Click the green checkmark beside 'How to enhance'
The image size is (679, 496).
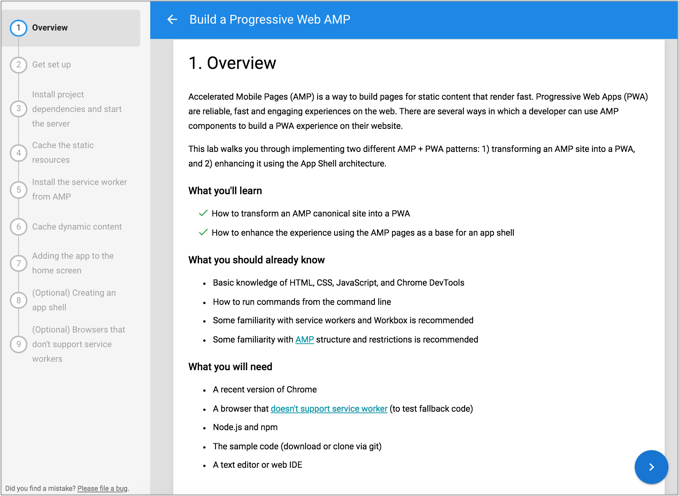click(203, 232)
